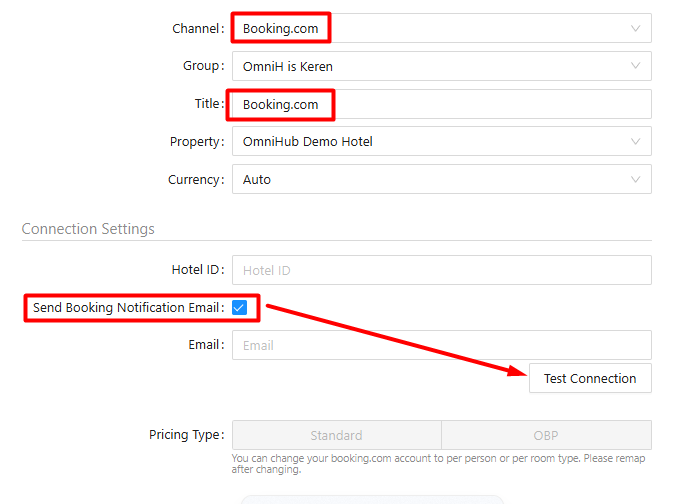Click the Test Connection button
Viewport: 673px width, 504px height.
tap(590, 378)
